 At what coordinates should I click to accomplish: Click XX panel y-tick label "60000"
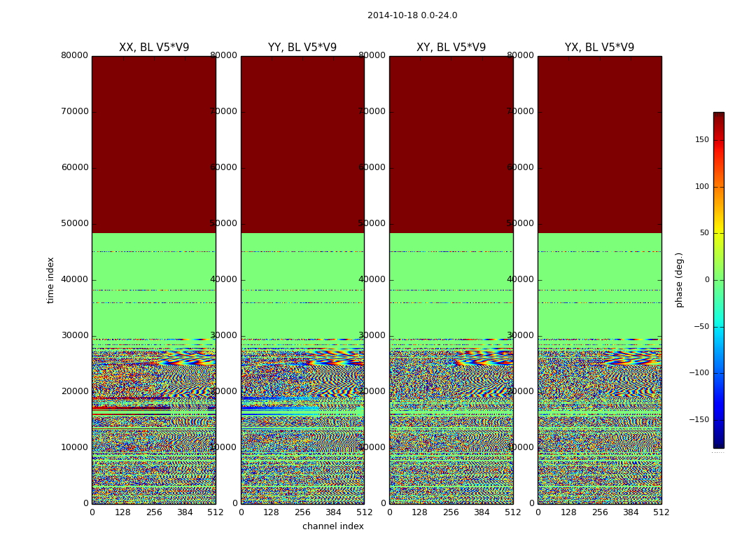tap(74, 167)
